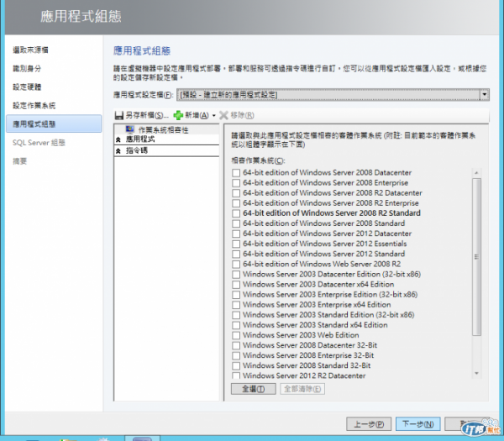The width and height of the screenshot is (504, 441).
Task: Check Windows Server 2003 Standard x64 Edition
Action: point(236,325)
